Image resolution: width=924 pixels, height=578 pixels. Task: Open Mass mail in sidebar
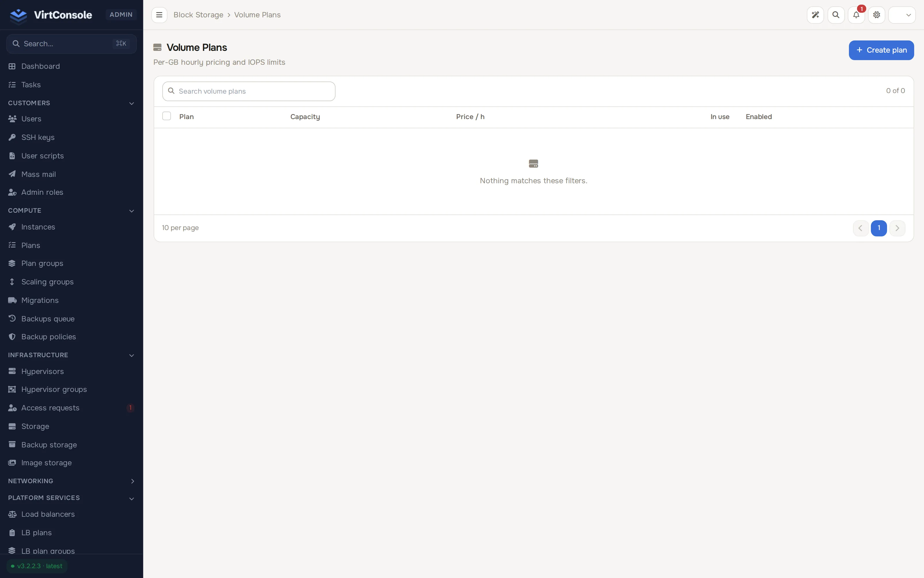point(71,174)
